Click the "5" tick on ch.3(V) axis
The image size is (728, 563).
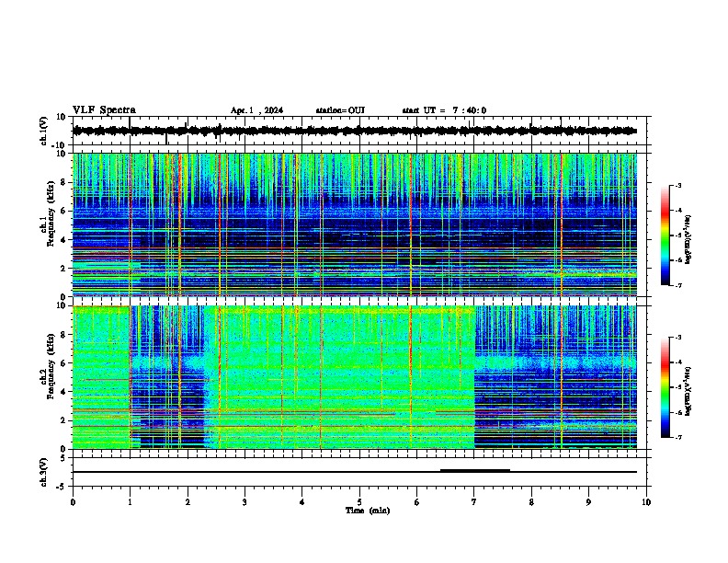click(x=63, y=458)
